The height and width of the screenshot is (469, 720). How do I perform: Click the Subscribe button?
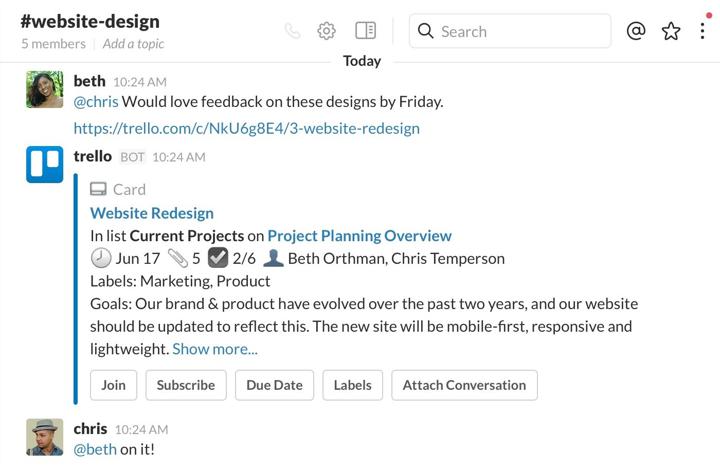[x=186, y=385]
